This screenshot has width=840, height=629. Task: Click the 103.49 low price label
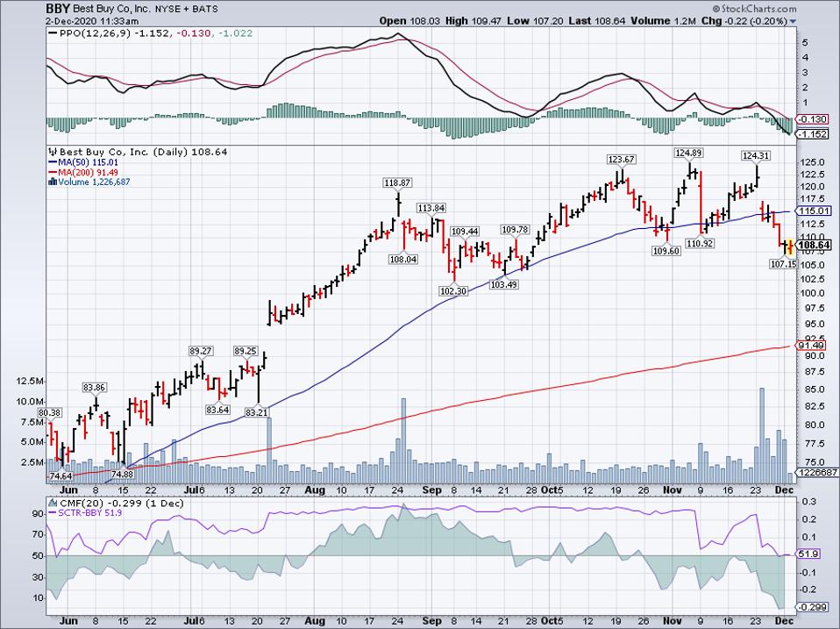coord(503,284)
